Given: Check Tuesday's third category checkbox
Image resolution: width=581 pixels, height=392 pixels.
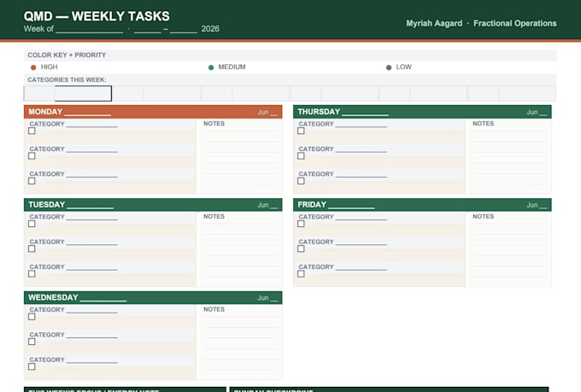Looking at the screenshot, I should (x=32, y=274).
